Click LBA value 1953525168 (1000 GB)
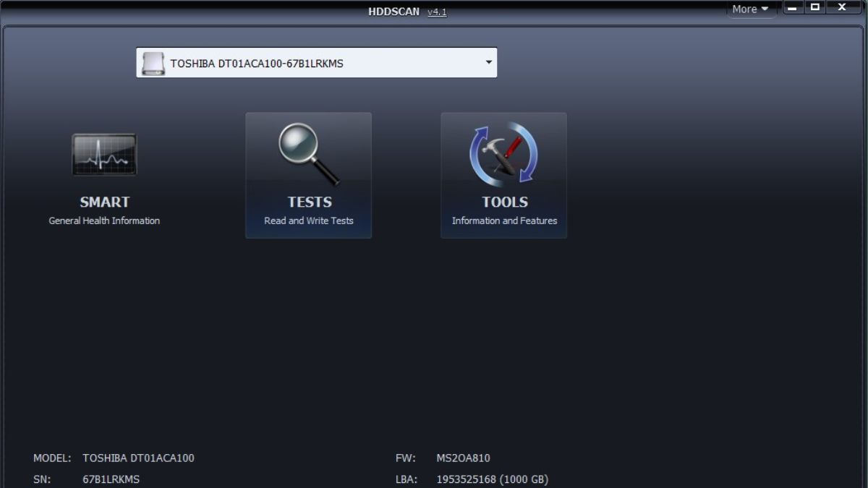Image resolution: width=868 pixels, height=488 pixels. [x=492, y=479]
